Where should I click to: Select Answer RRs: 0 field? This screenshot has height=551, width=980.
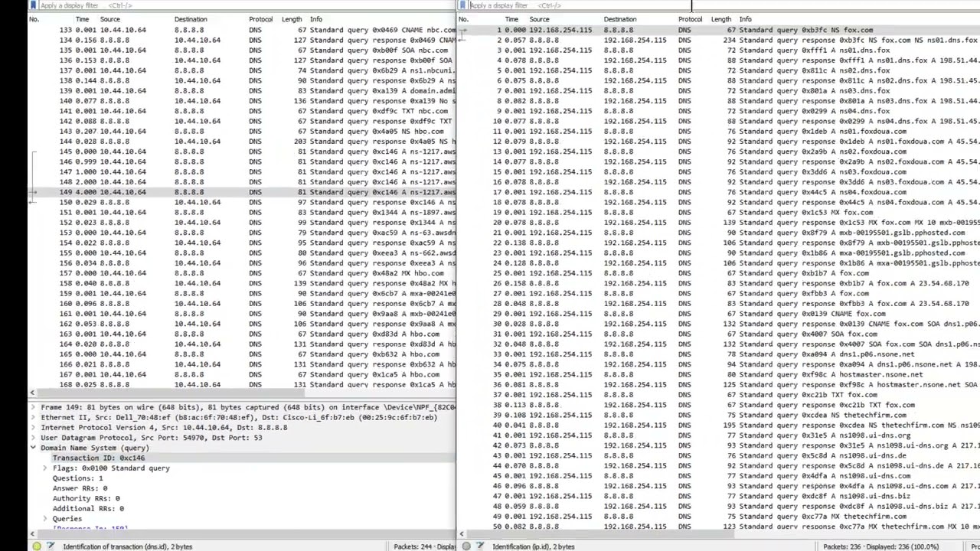point(80,488)
